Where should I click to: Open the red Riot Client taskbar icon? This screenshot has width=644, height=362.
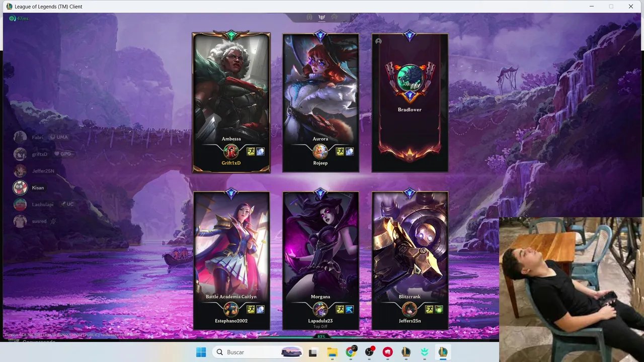tap(387, 352)
